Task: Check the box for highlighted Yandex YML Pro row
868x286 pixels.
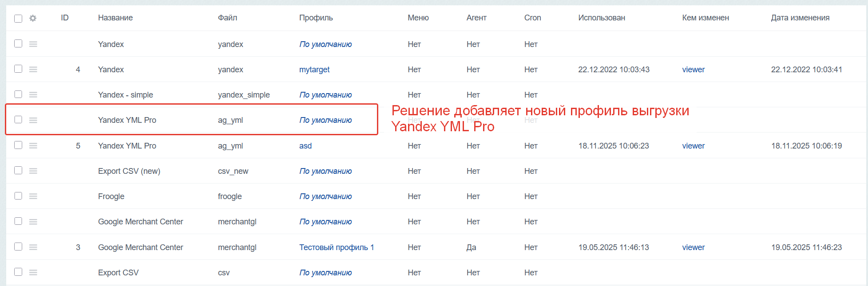Action: click(18, 120)
